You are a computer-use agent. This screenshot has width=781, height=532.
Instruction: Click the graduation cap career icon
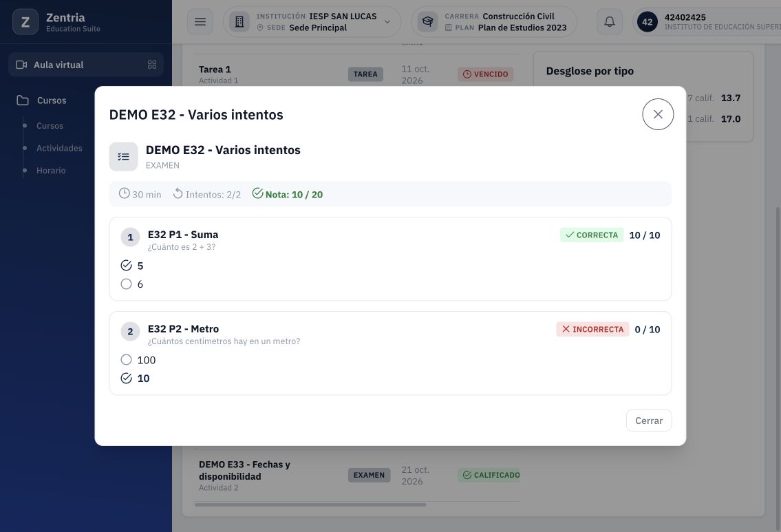pyautogui.click(x=427, y=22)
